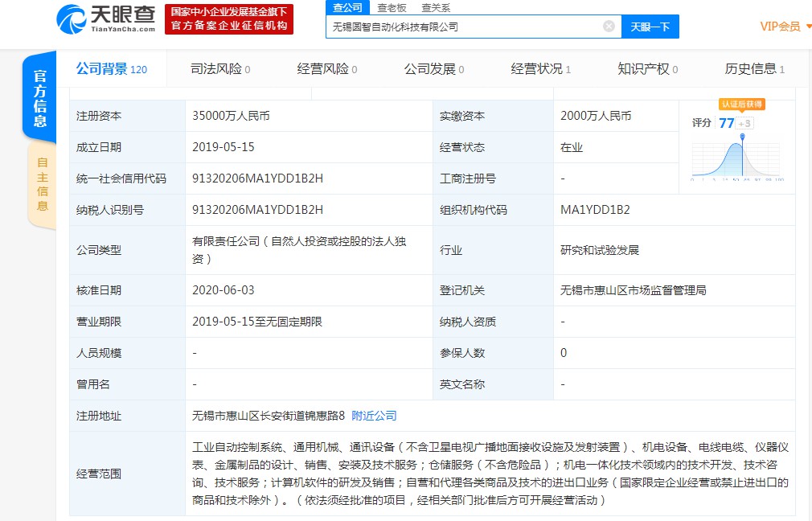
Task: Click the 实缴资本 label
Action: tap(462, 116)
